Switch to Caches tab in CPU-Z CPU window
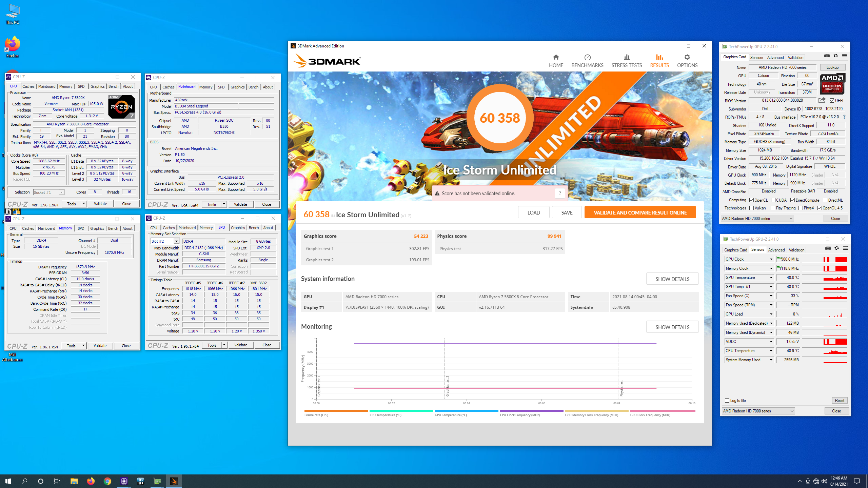Image resolution: width=868 pixels, height=488 pixels. point(28,86)
